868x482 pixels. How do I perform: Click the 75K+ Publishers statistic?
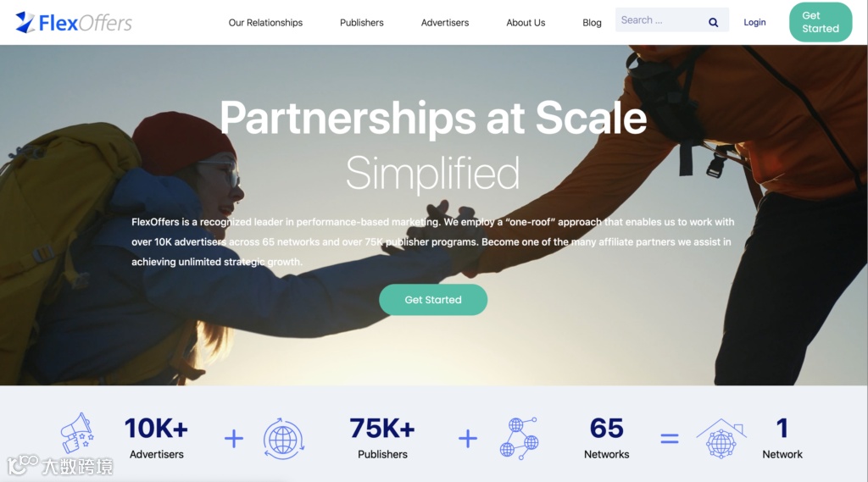coord(382,438)
